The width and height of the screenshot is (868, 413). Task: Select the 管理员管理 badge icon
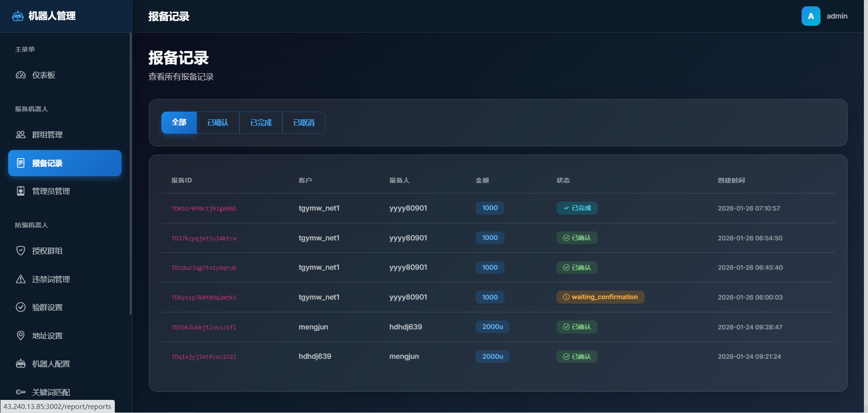[21, 191]
